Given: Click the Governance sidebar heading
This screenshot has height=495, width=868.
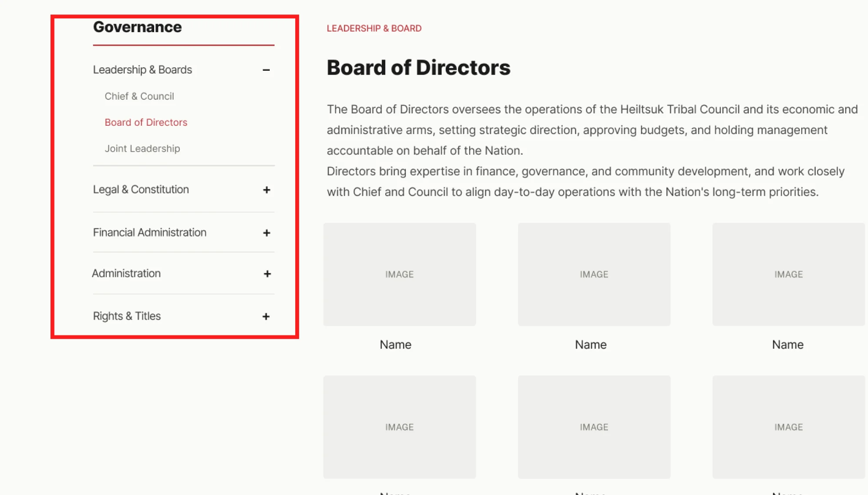Looking at the screenshot, I should click(137, 27).
